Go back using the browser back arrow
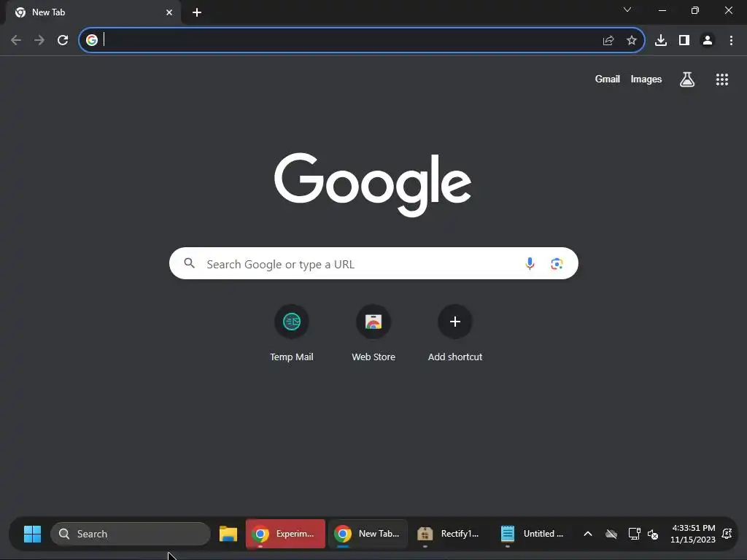747x560 pixels. click(x=16, y=40)
